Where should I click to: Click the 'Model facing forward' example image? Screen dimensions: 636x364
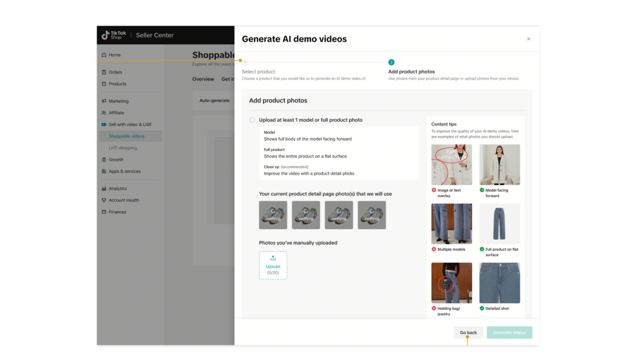point(499,165)
